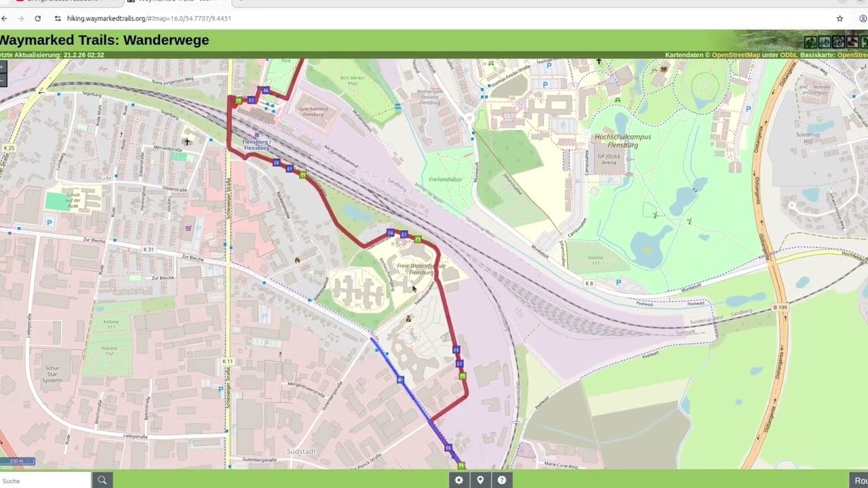The height and width of the screenshot is (488, 868).
Task: Click the B 199 road shield
Action: [x=780, y=308]
